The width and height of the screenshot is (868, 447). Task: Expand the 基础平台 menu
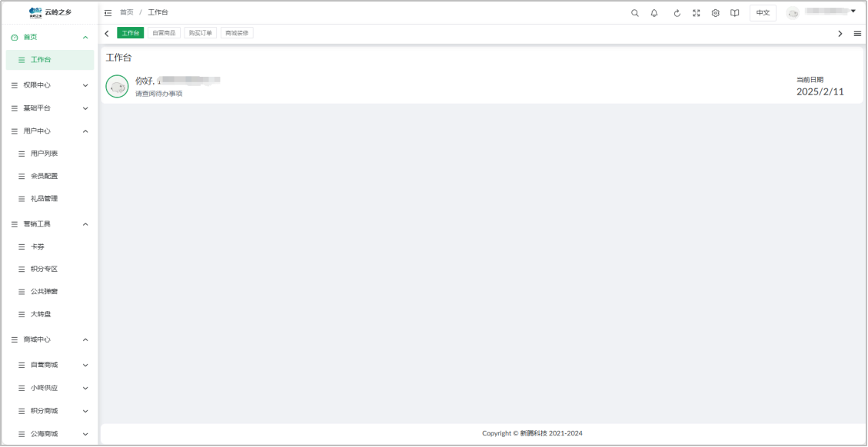[50, 108]
